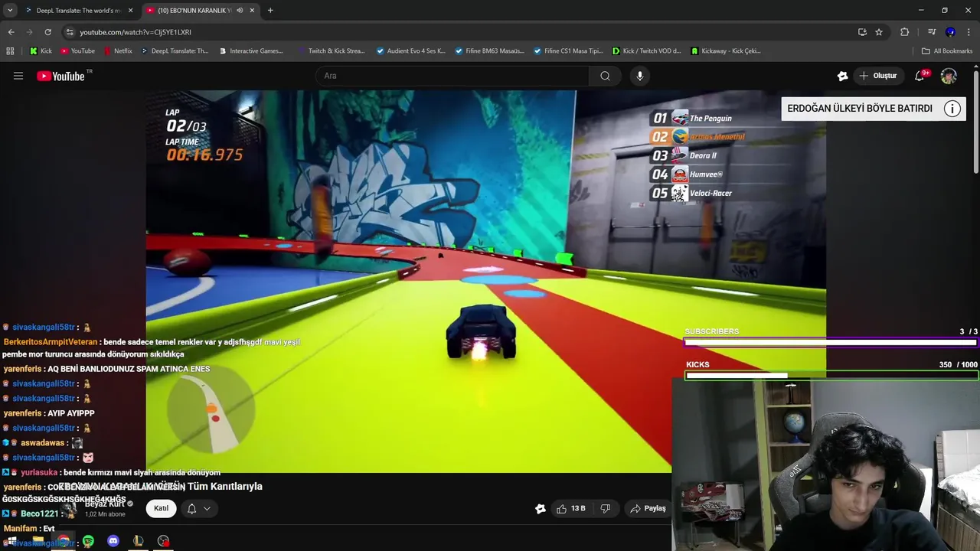Image resolution: width=980 pixels, height=551 pixels.
Task: Click the sparkle icon left of like
Action: point(541,508)
